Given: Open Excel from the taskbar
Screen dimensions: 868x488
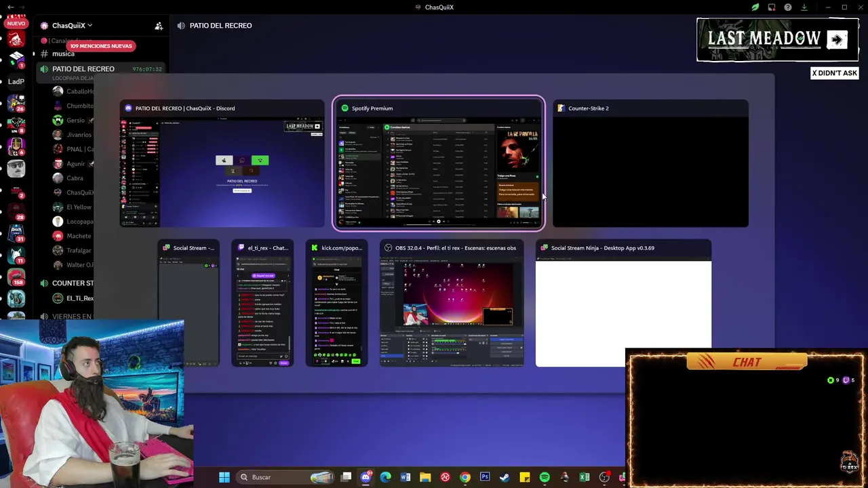Looking at the screenshot, I should (x=585, y=477).
